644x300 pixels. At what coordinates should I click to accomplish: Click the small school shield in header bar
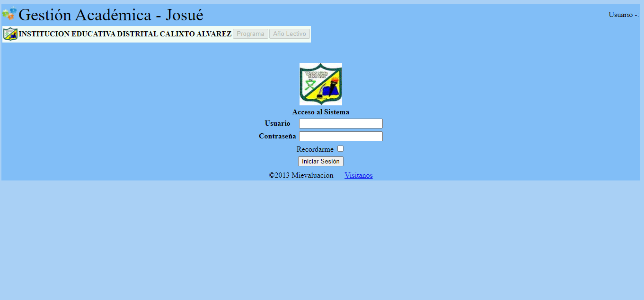(10, 34)
